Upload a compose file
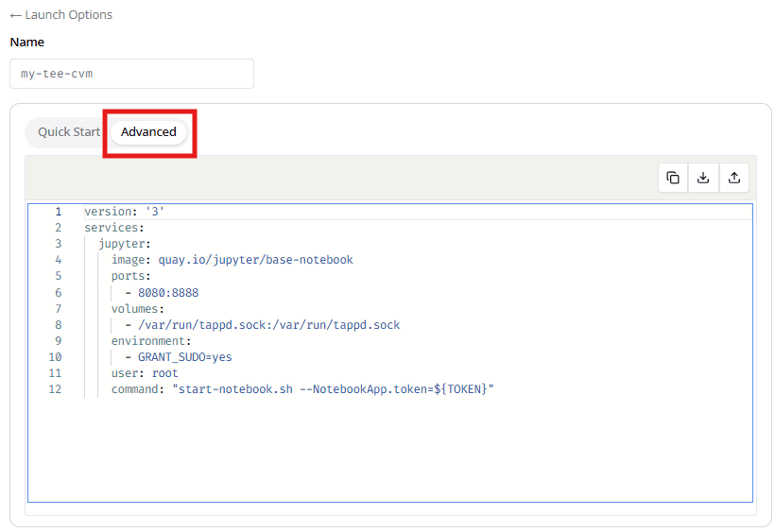The image size is (775, 532). pyautogui.click(x=733, y=178)
